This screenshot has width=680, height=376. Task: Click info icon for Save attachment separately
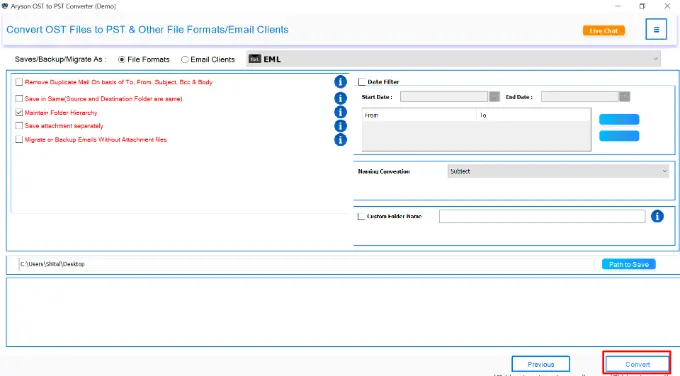tap(340, 126)
